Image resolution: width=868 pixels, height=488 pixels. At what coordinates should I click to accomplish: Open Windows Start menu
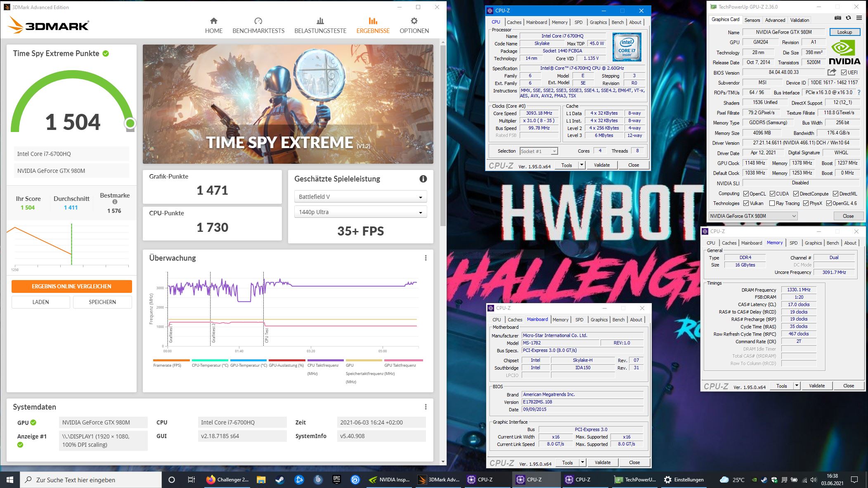[10, 480]
